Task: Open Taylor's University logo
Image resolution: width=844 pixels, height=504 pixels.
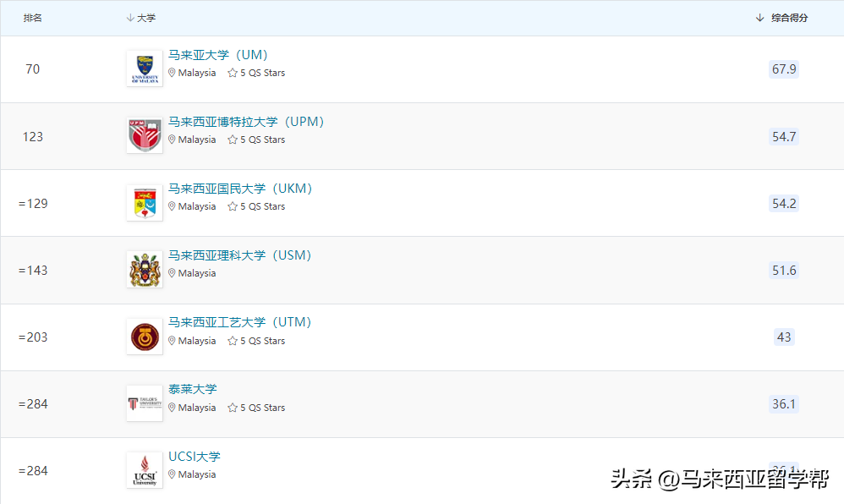Action: tap(145, 403)
